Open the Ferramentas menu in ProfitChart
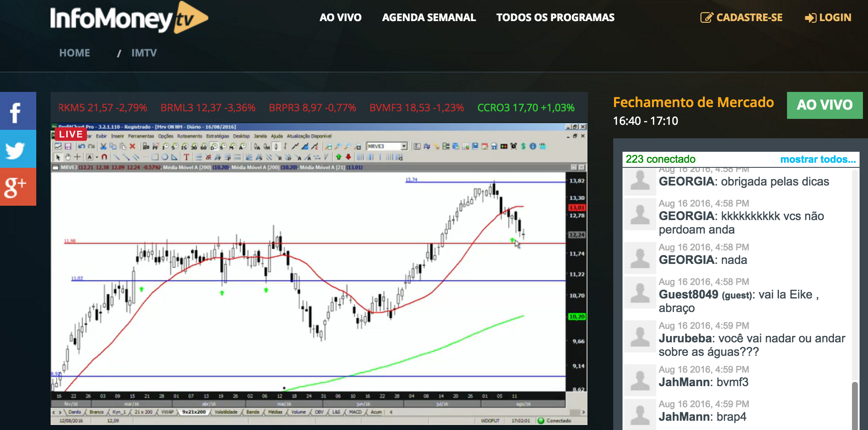 [141, 136]
